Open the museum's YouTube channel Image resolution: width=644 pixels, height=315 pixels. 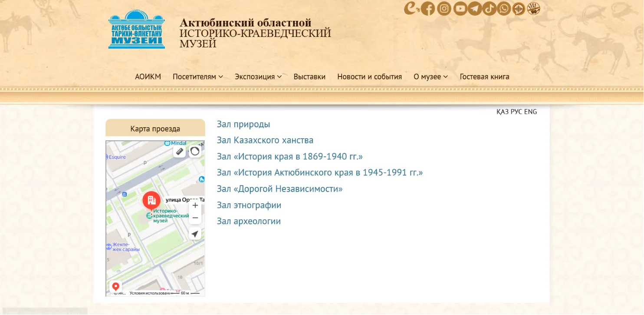pos(460,9)
